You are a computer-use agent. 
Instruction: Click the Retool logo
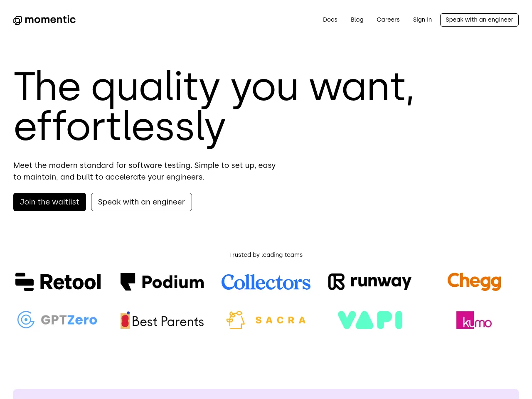click(x=58, y=282)
